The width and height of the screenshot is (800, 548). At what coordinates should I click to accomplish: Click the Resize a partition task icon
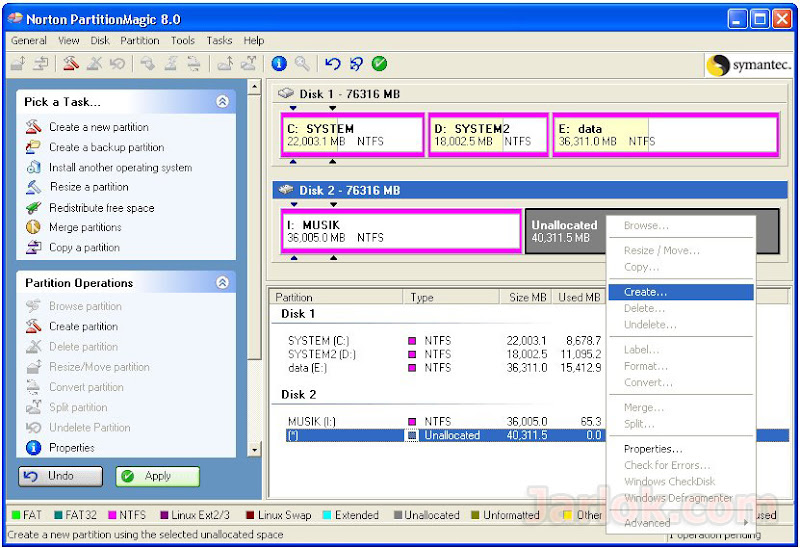(x=34, y=187)
